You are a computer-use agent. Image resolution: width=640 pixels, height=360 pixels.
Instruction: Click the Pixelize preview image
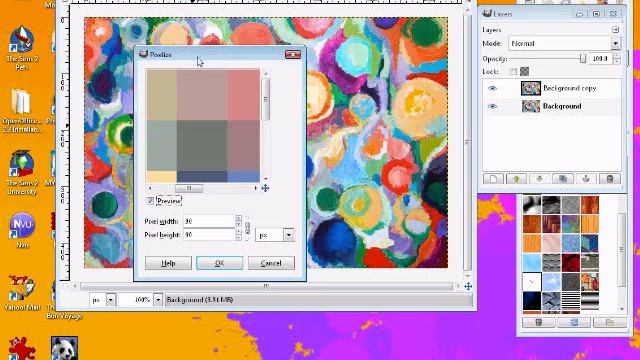point(203,126)
